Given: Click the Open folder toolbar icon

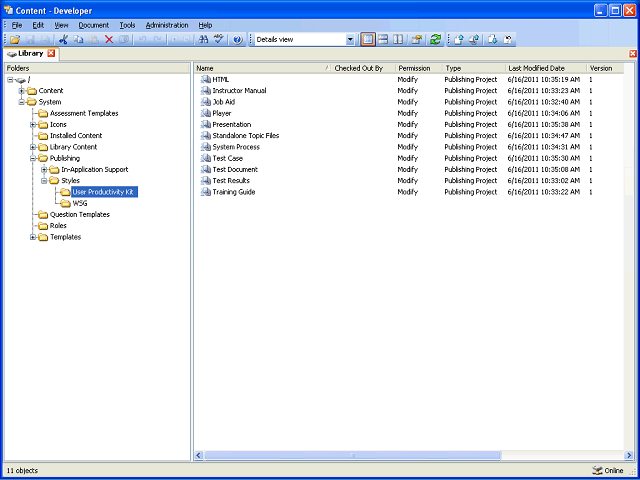Looking at the screenshot, I should click(x=15, y=40).
